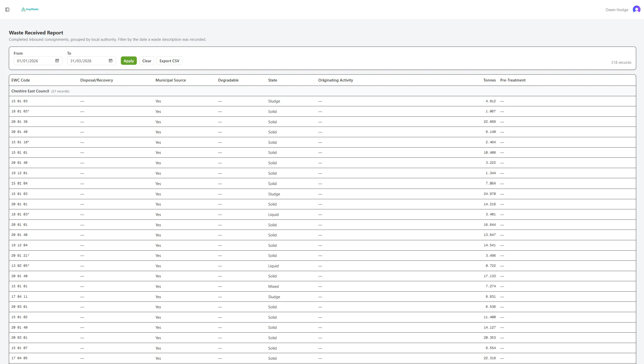Select EWC code 20 01 38
Viewport: 644px width, 364px height.
(x=20, y=122)
